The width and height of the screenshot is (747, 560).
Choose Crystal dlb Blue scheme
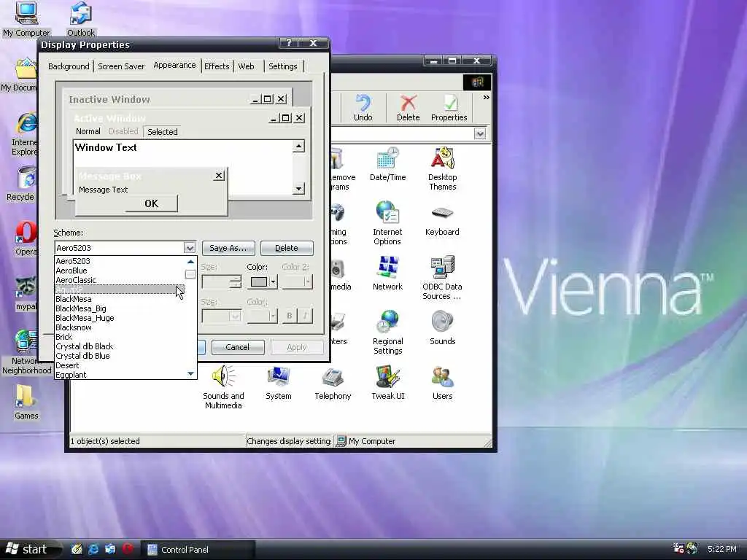click(x=120, y=356)
